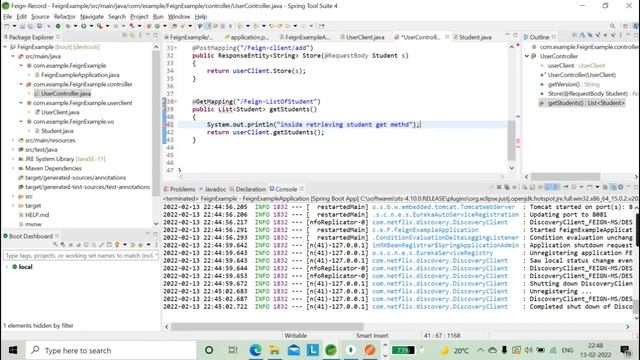Screen dimensions: 640x360
Task: Click the Save icon in main toolbar
Action: tap(22, 26)
